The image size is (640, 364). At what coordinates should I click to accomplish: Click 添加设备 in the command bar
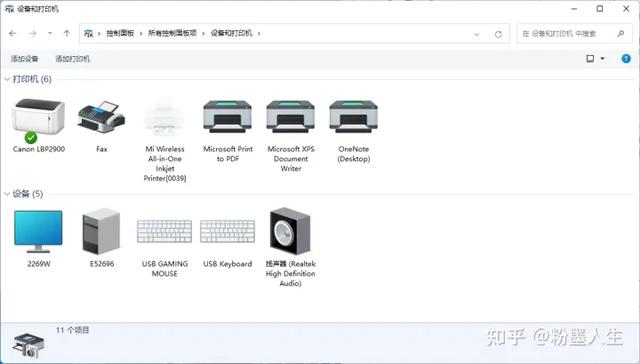tap(24, 59)
